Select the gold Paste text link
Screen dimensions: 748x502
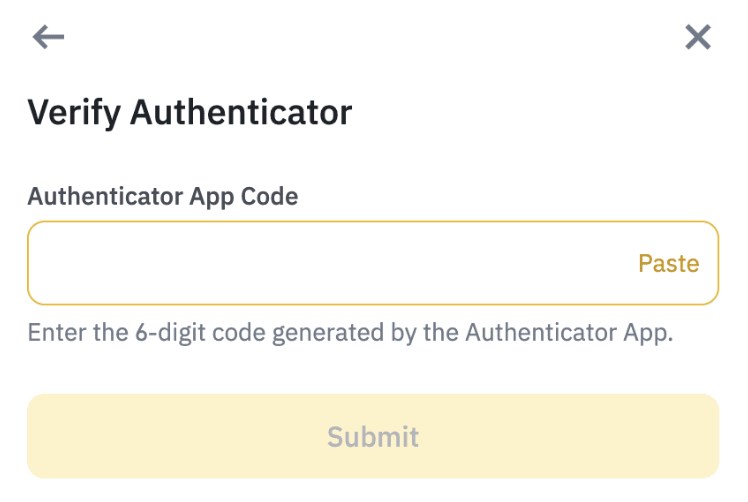[668, 264]
